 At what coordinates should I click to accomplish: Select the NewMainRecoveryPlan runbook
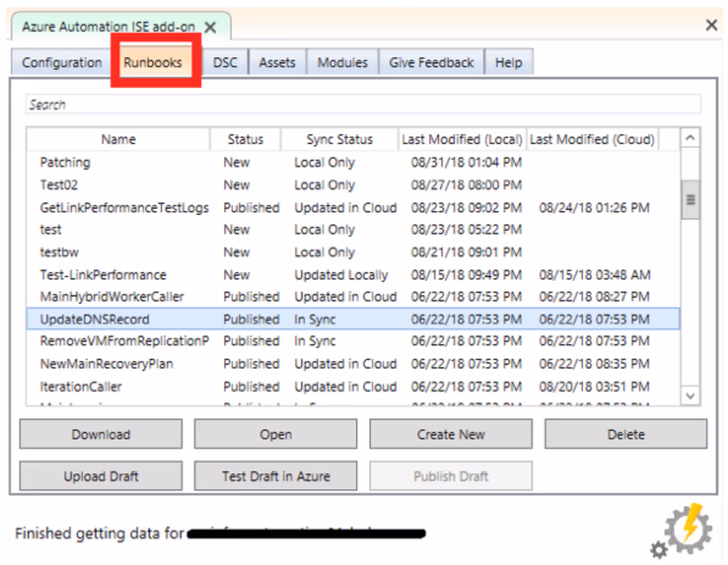click(x=353, y=364)
